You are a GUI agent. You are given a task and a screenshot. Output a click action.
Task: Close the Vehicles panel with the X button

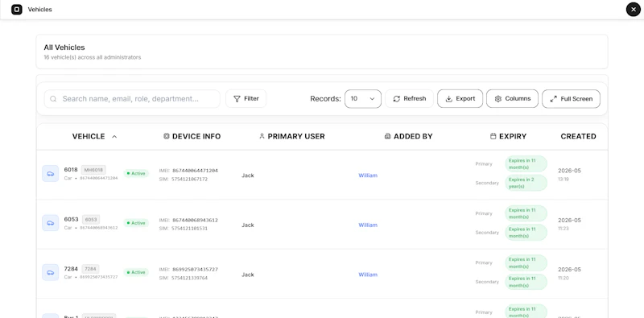[633, 9]
